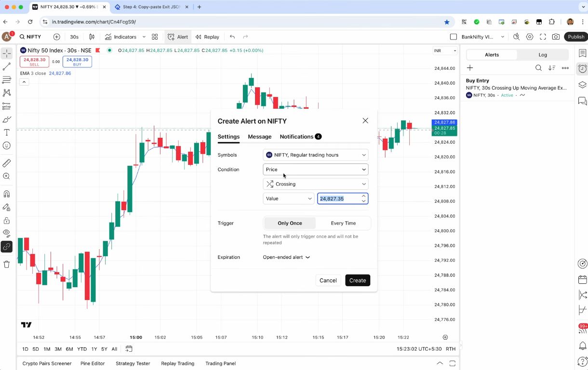
Task: Select the 1Y timeframe option
Action: [x=93, y=349]
